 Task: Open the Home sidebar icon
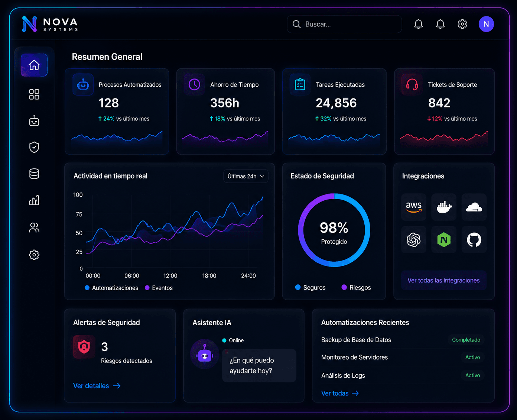[x=34, y=65]
